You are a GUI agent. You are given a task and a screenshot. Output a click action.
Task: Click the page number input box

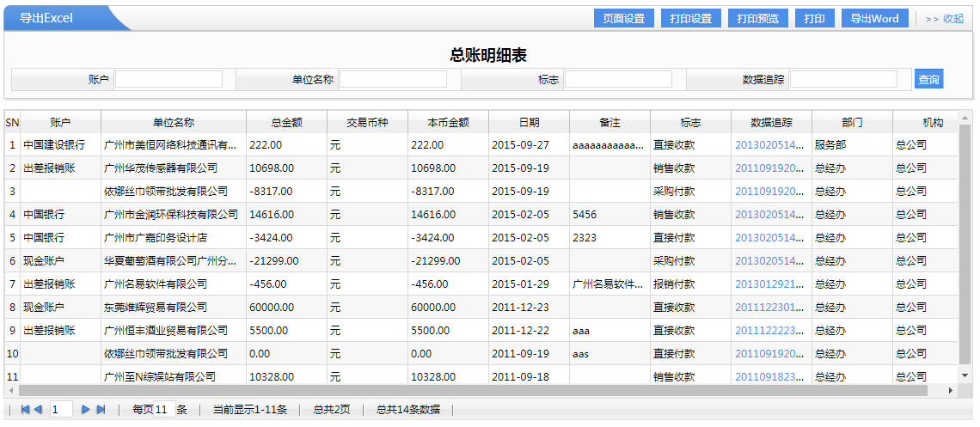coord(61,410)
